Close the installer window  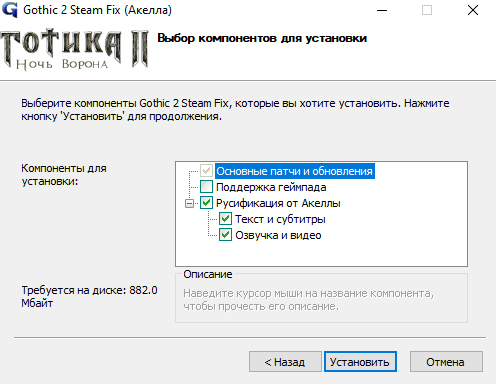[x=473, y=10]
